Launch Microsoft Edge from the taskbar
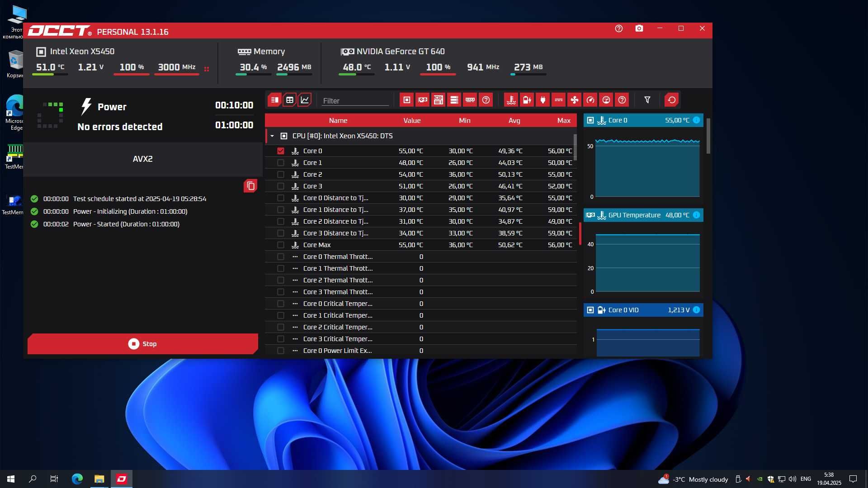868x488 pixels. [77, 479]
